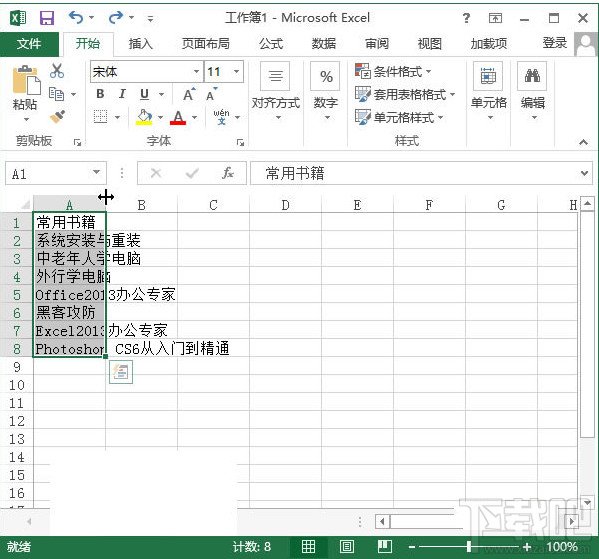Copy the selected cells

(57, 94)
